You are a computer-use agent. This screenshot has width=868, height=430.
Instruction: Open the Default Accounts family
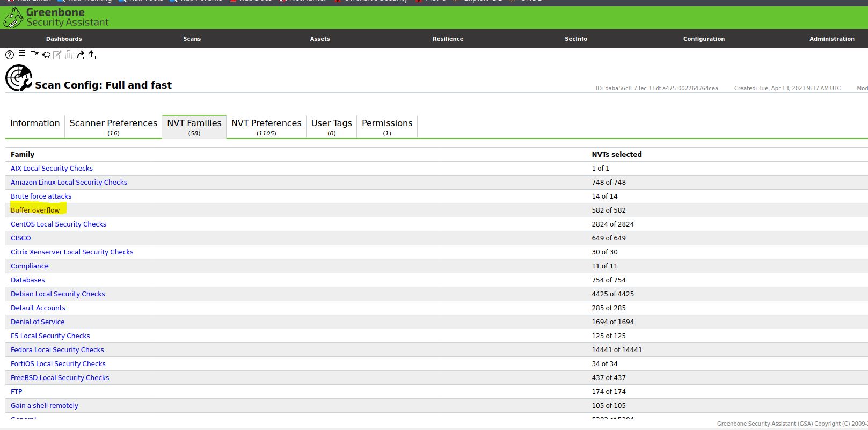[38, 308]
